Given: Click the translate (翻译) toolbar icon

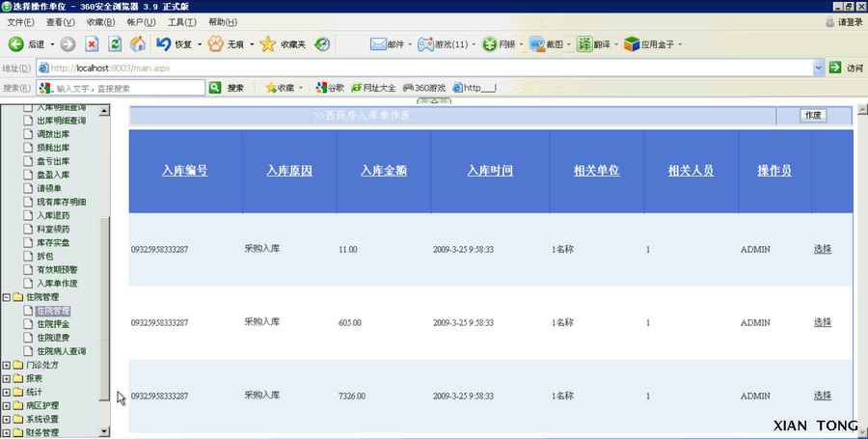Looking at the screenshot, I should (x=584, y=43).
